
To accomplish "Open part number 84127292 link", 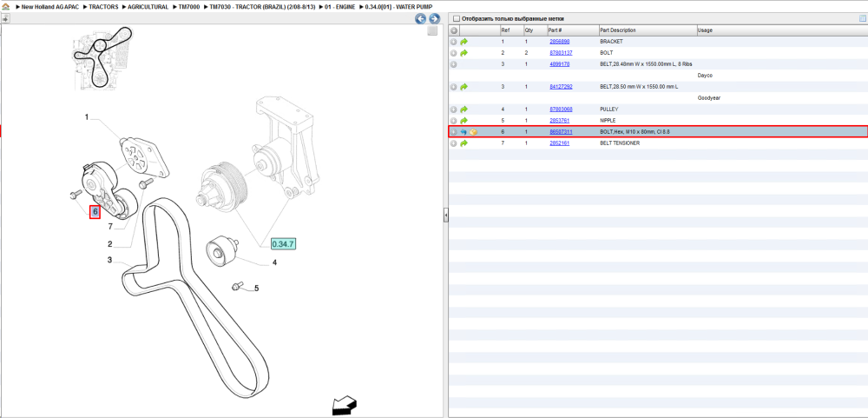I will tap(561, 87).
